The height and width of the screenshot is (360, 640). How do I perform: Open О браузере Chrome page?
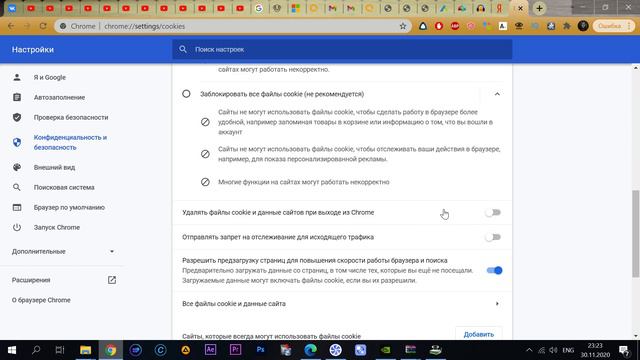[41, 300]
